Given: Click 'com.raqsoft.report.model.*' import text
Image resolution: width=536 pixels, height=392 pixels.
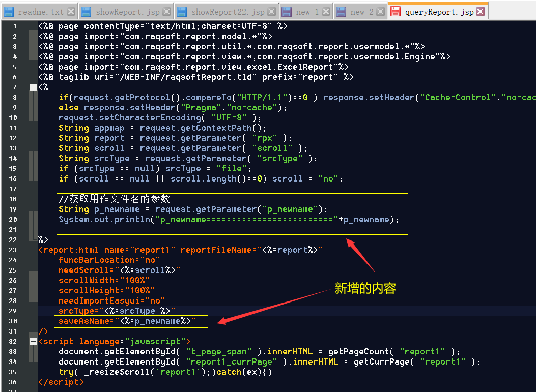Looking at the screenshot, I should click(x=191, y=37).
